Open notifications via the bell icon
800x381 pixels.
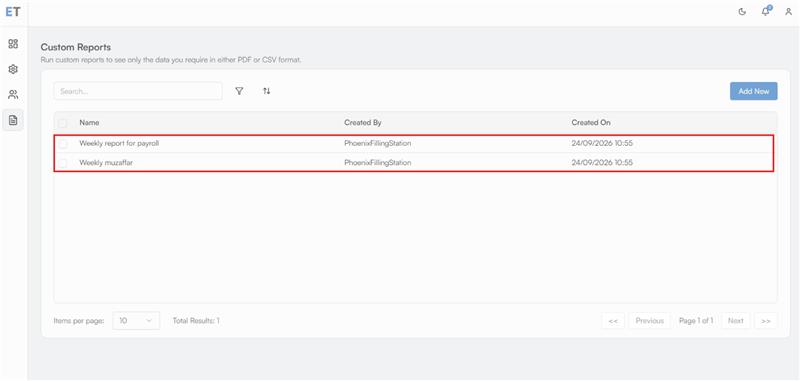[x=766, y=12]
